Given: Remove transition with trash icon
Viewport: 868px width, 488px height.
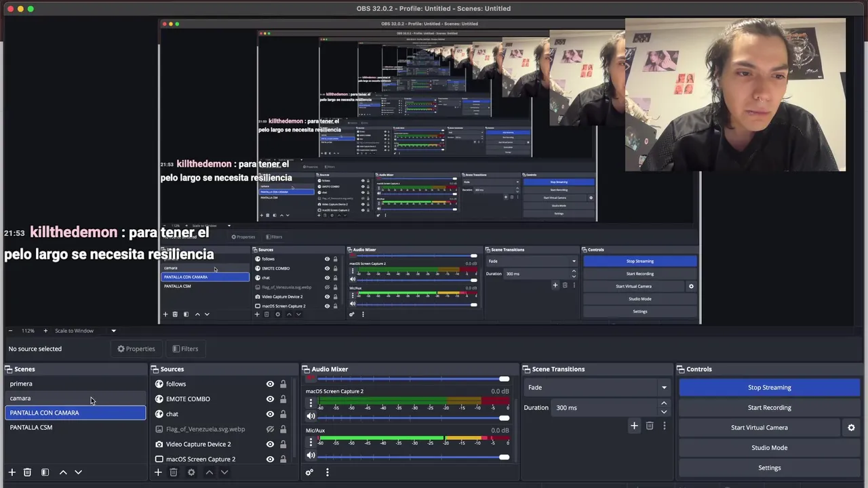Looking at the screenshot, I should (x=650, y=426).
